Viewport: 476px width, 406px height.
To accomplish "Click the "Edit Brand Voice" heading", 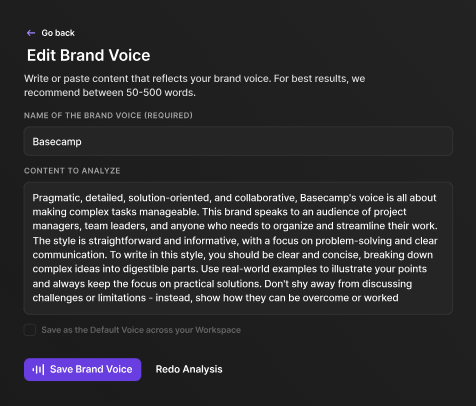I will click(x=88, y=55).
